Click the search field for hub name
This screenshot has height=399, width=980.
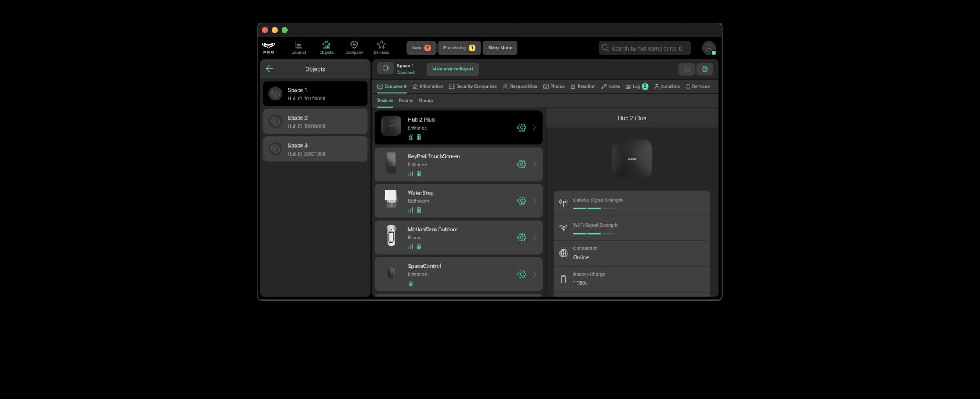(644, 47)
